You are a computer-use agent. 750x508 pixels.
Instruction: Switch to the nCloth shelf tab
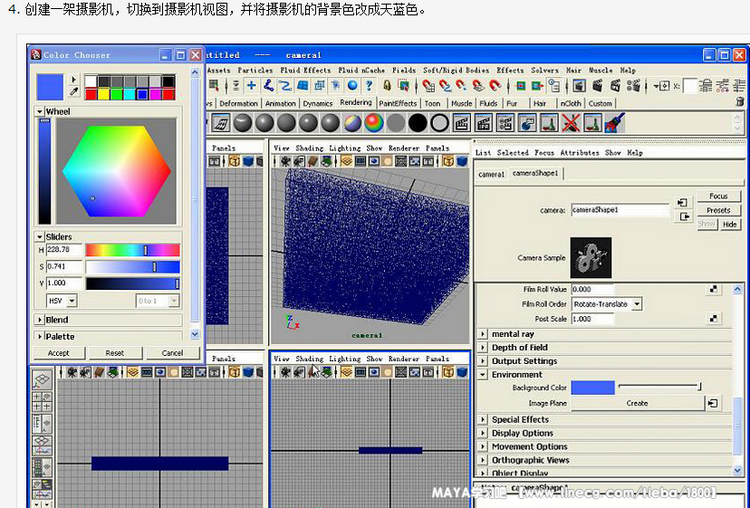(x=570, y=103)
